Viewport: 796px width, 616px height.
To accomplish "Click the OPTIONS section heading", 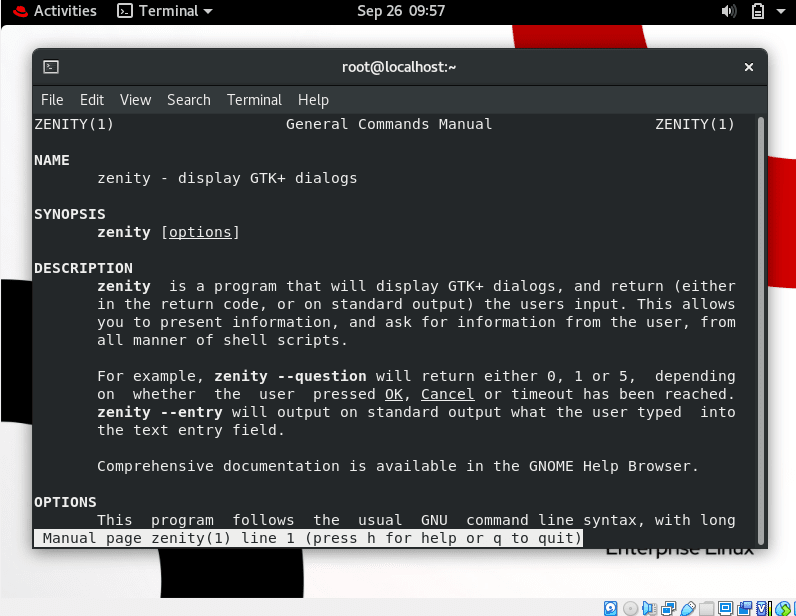I will (65, 502).
